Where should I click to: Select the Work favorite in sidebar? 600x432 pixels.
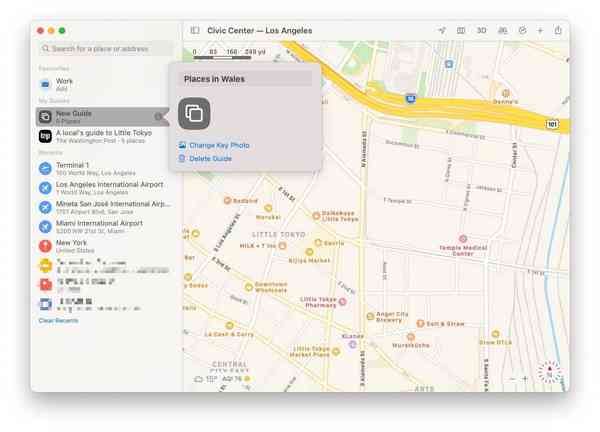(x=103, y=84)
